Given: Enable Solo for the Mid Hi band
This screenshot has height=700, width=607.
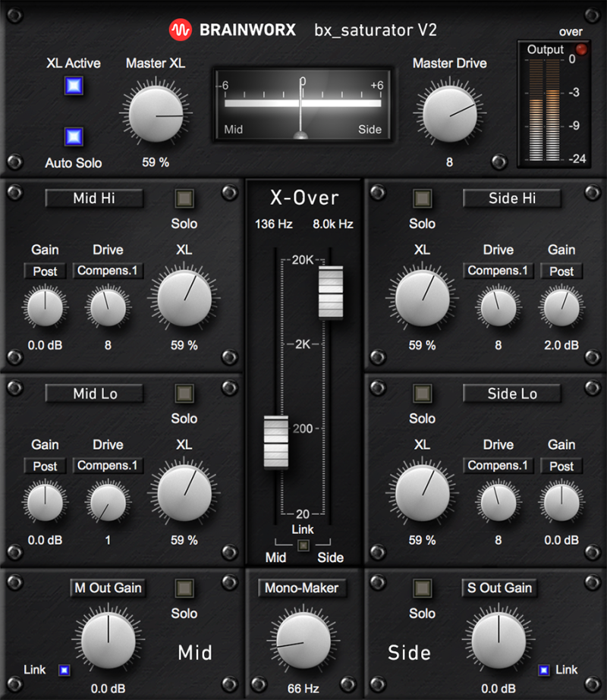Looking at the screenshot, I should [x=184, y=199].
